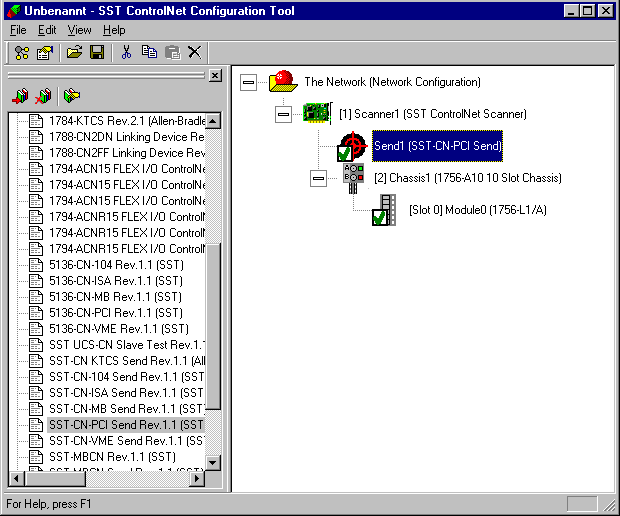Select The Network (Network Configuration) label
Image resolution: width=620 pixels, height=516 pixels.
pyautogui.click(x=392, y=82)
